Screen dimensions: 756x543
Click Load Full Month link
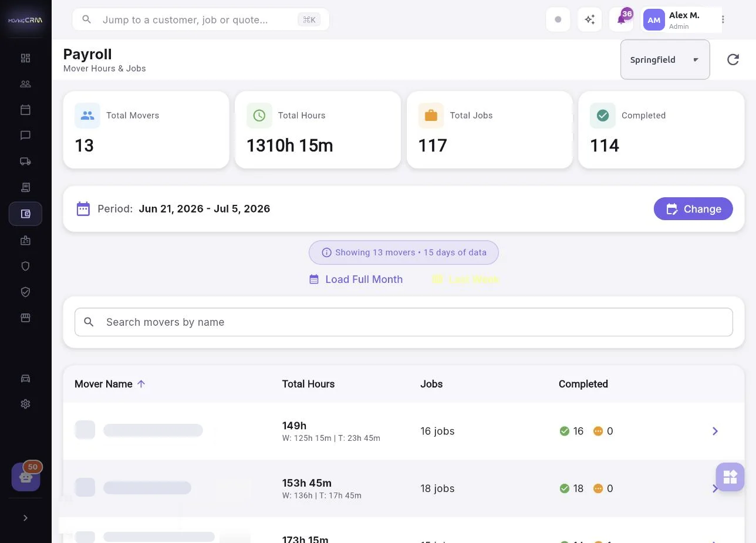click(x=356, y=279)
